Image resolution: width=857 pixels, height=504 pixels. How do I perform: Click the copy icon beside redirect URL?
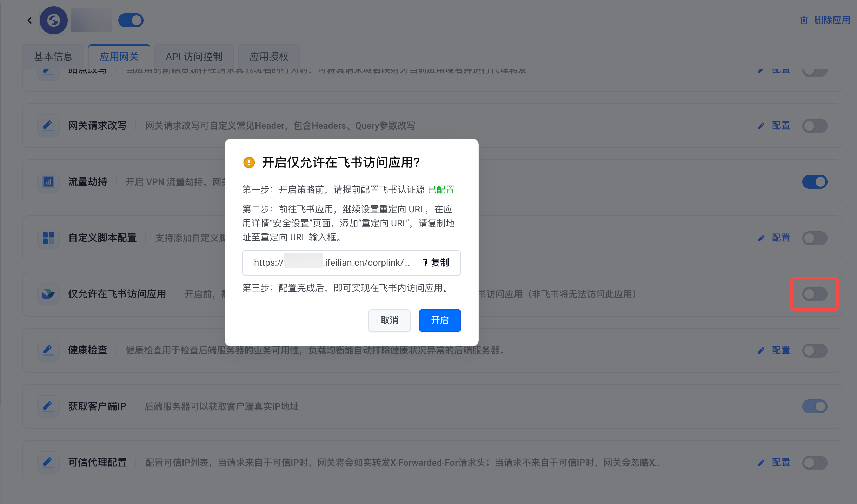424,263
